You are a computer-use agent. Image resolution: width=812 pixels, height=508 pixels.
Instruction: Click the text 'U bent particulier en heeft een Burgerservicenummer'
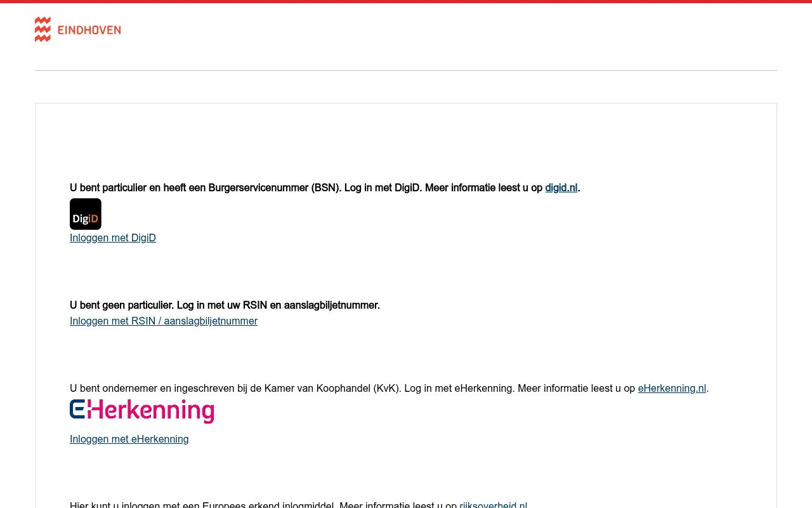(x=189, y=188)
